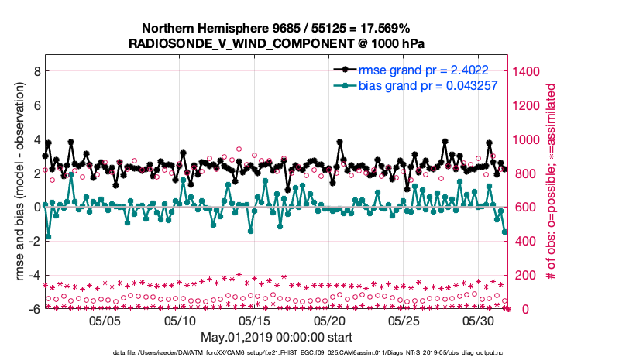Click the 05/15 x-axis tick label

click(x=255, y=320)
